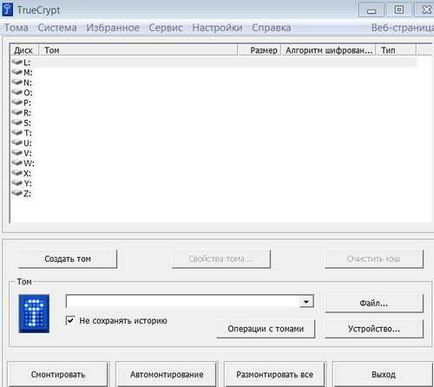Expand the volume path dropdown arrow
The image size is (434, 387).
coord(306,302)
